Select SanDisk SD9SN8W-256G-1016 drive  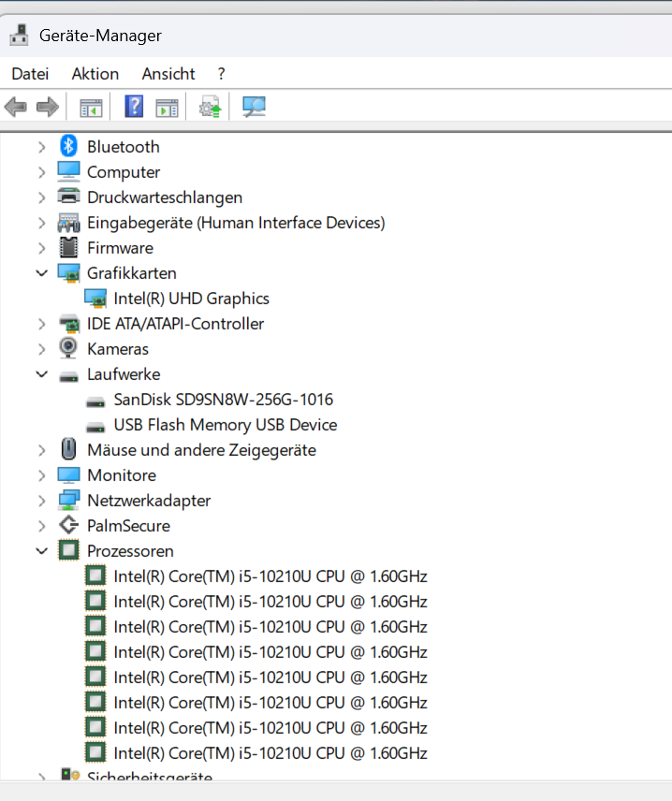pos(224,400)
